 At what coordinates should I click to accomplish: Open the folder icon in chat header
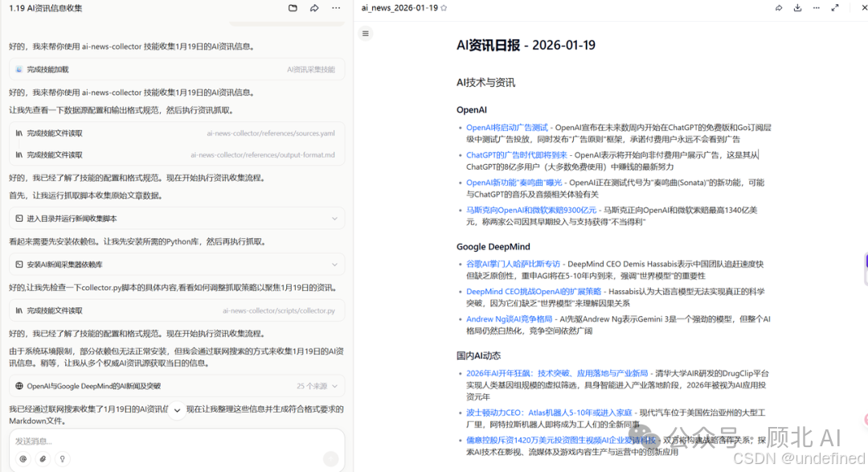click(293, 8)
